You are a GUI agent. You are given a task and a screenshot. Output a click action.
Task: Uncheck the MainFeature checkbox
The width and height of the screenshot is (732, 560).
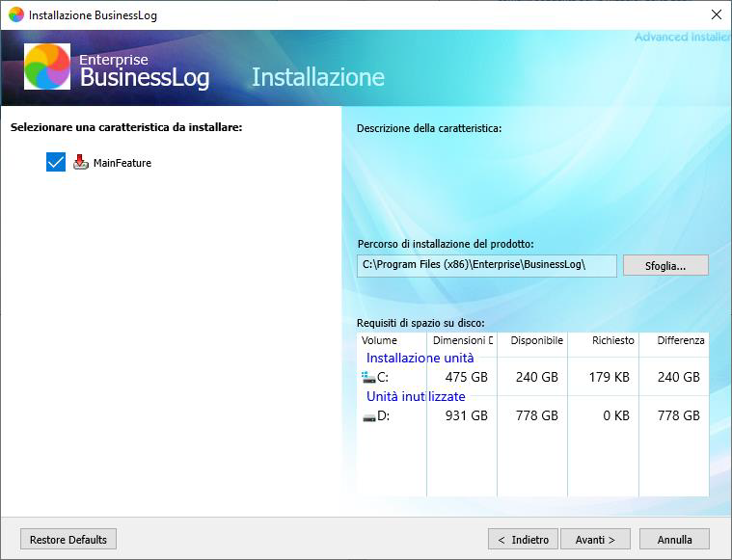[x=56, y=162]
